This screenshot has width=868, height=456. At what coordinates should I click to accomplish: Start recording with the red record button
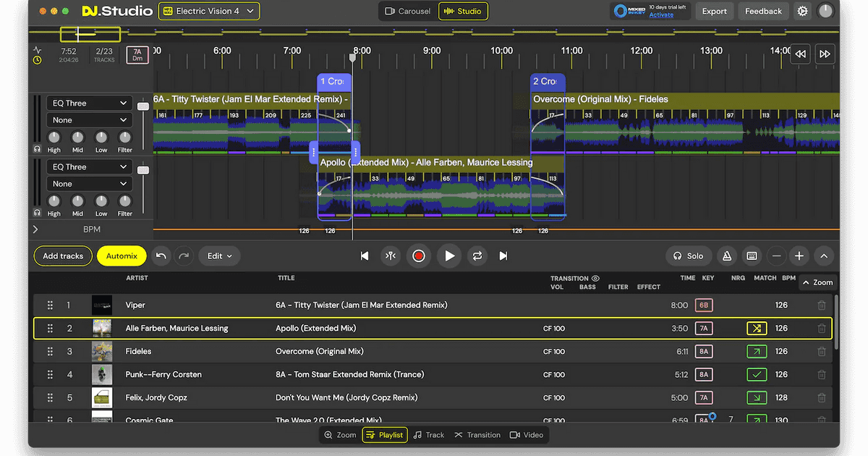(418, 256)
